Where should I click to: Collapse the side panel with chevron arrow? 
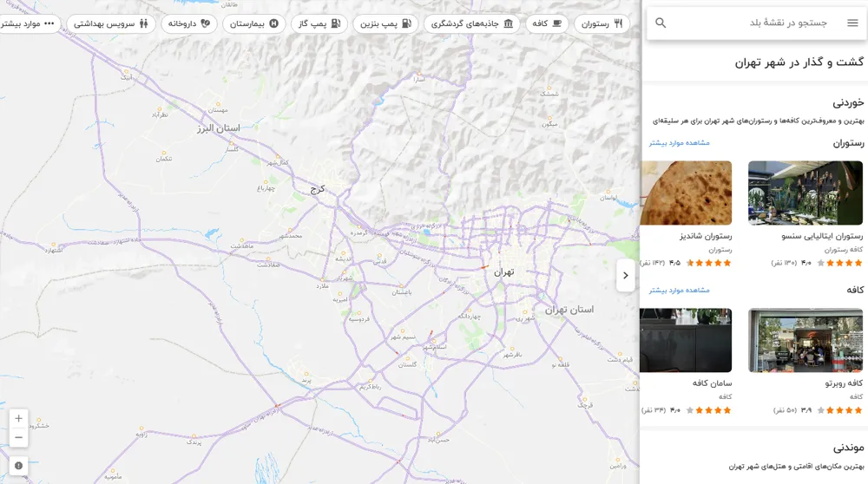point(626,275)
